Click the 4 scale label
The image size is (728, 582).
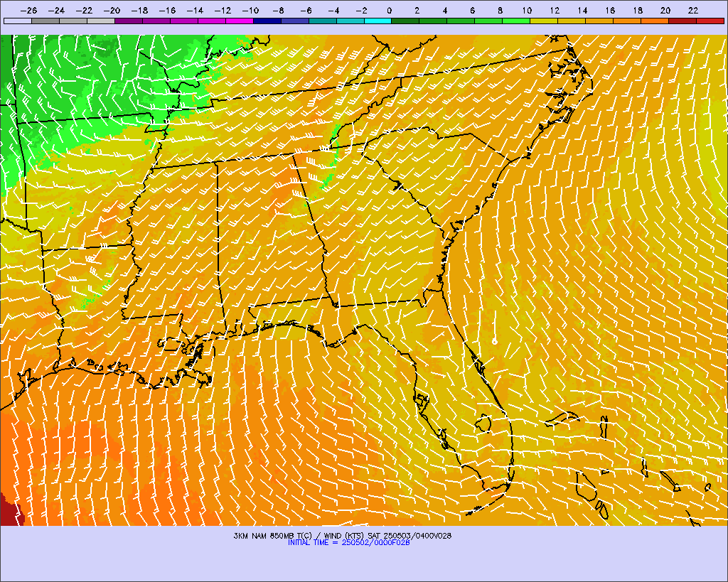(445, 11)
